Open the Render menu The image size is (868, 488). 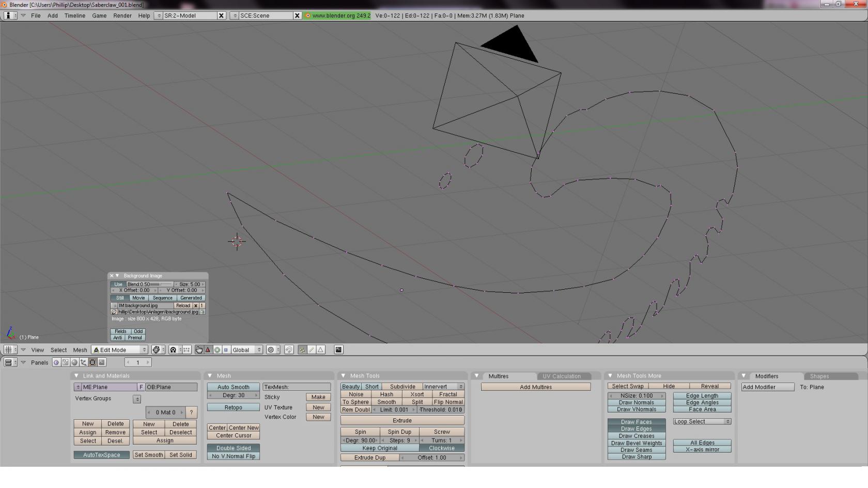[122, 15]
